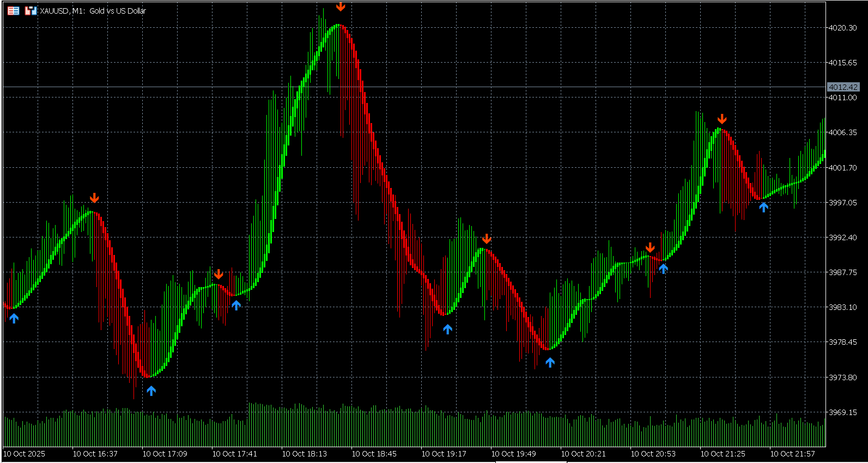Select the current price label 4012.42

tap(843, 87)
